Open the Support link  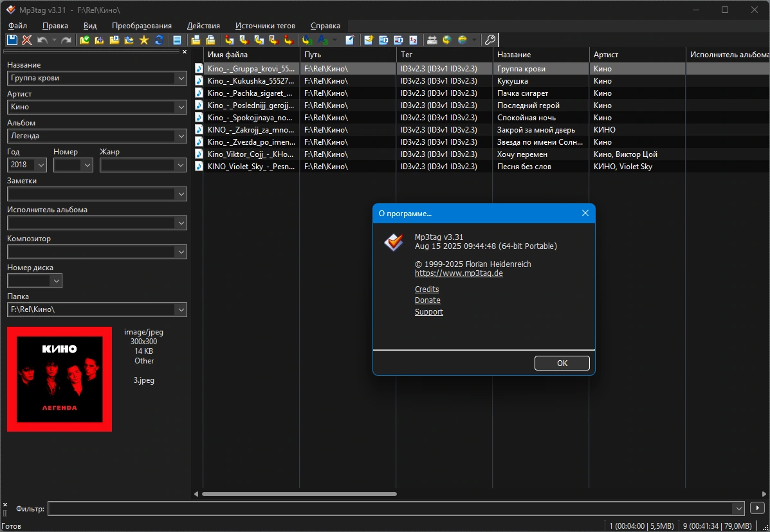(428, 312)
